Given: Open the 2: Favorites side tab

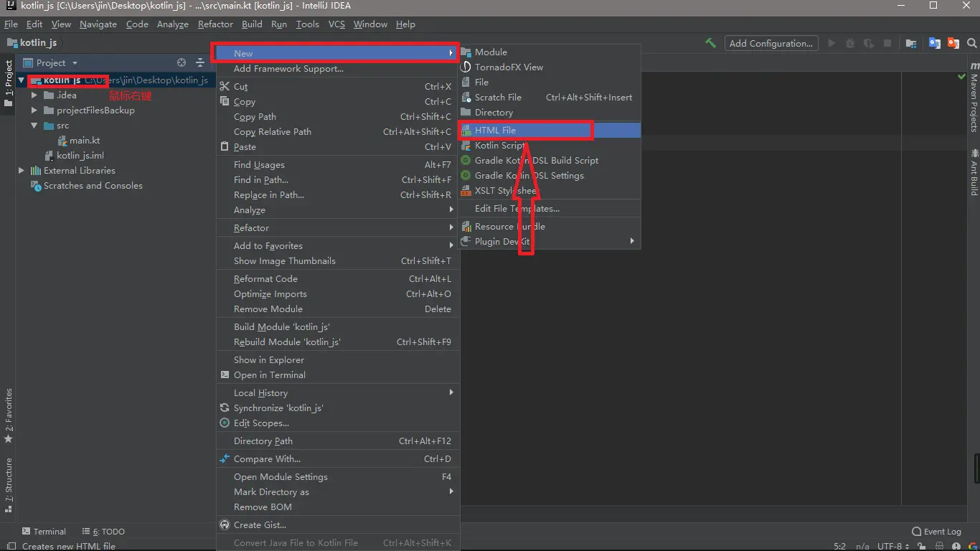Looking at the screenshot, I should (9, 416).
